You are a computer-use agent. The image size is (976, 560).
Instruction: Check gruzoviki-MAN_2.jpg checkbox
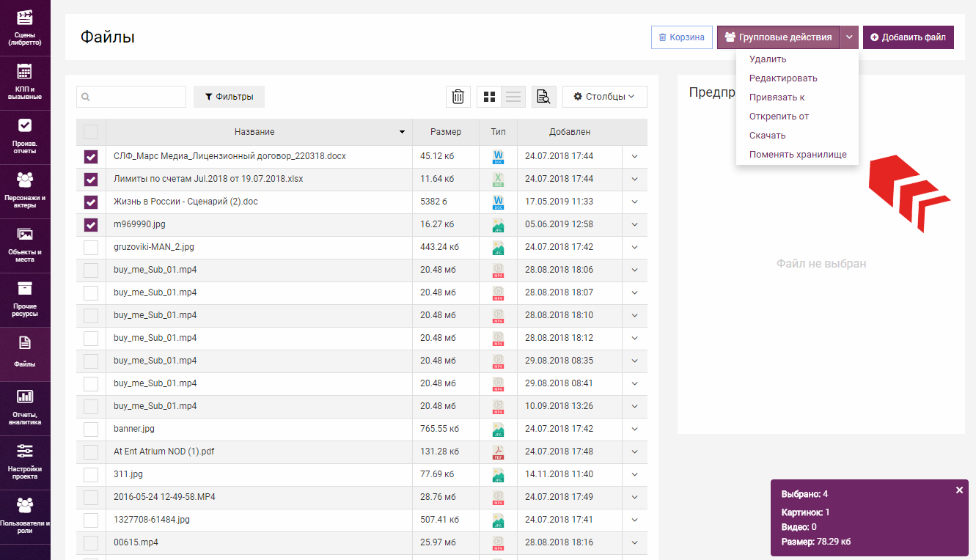(91, 247)
